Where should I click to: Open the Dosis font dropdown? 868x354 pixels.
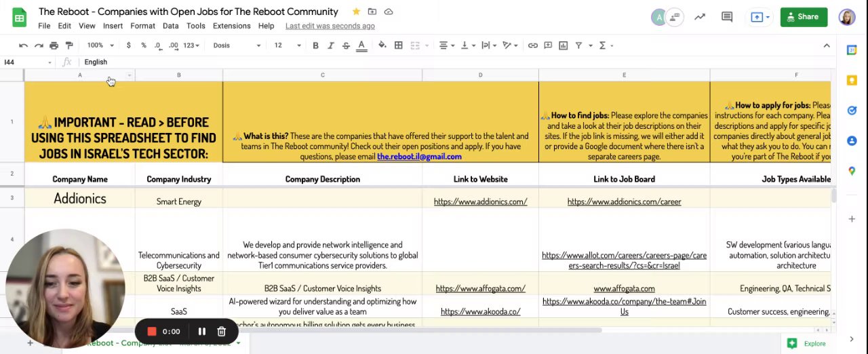(237, 45)
